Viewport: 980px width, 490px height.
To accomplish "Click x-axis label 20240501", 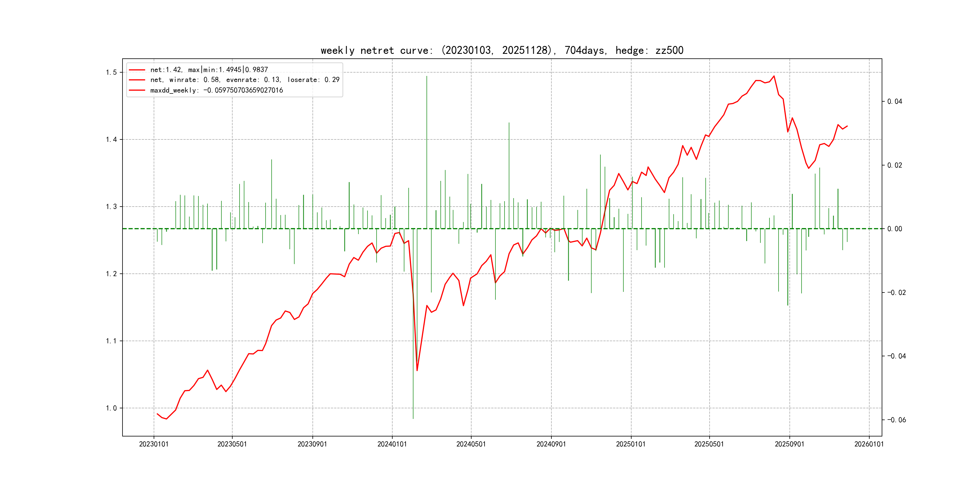I will [471, 444].
